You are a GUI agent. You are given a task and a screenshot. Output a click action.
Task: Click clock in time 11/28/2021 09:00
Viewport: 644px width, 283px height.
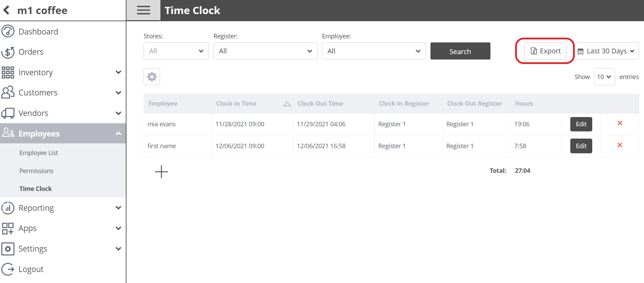(x=240, y=124)
